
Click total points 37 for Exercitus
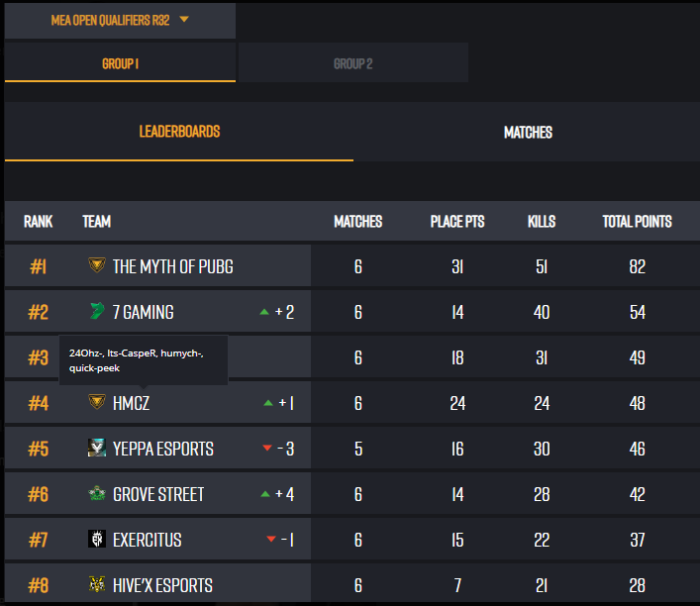click(x=637, y=541)
